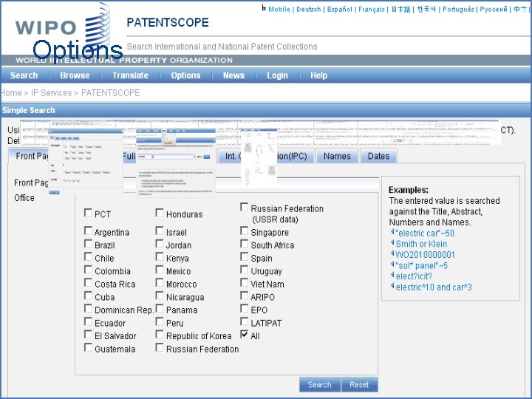Uncheck the All offices checkbox
Viewport: 532px width, 399px height.
(x=245, y=335)
